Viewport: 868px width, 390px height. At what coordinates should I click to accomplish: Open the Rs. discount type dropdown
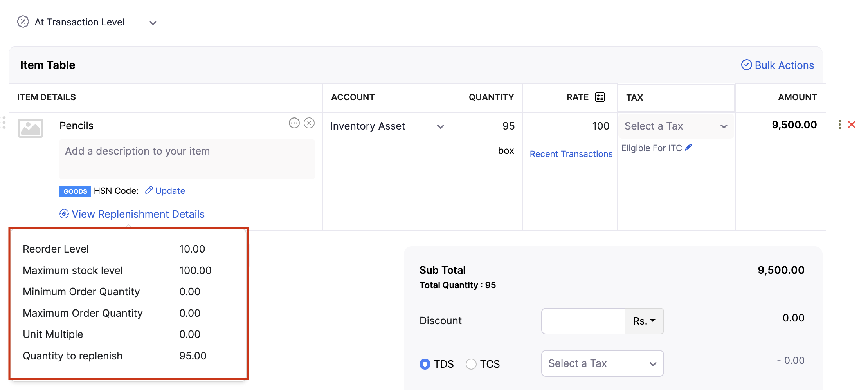(644, 321)
